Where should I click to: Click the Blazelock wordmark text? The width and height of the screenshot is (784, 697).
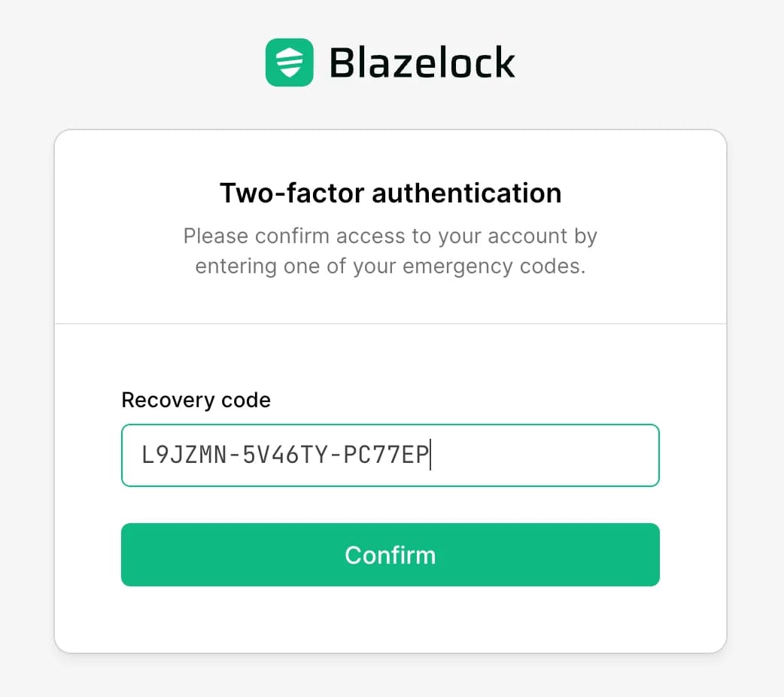(421, 62)
